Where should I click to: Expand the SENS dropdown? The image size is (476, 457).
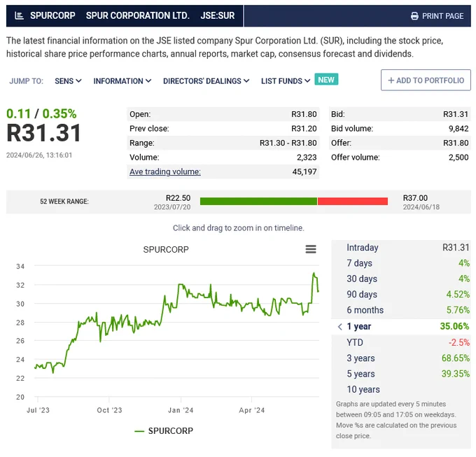coord(68,81)
